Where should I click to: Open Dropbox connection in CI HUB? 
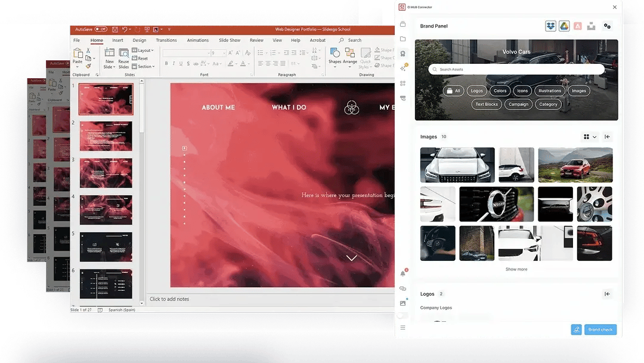(x=550, y=26)
